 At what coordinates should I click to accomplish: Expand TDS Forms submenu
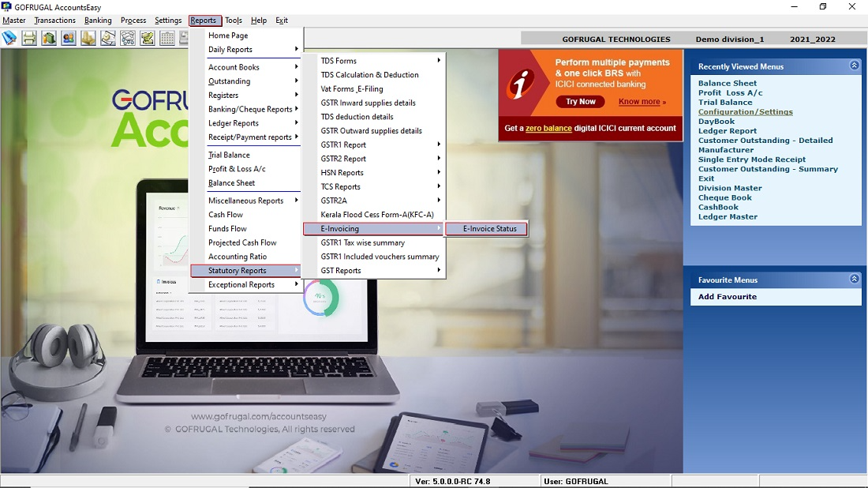tap(374, 61)
